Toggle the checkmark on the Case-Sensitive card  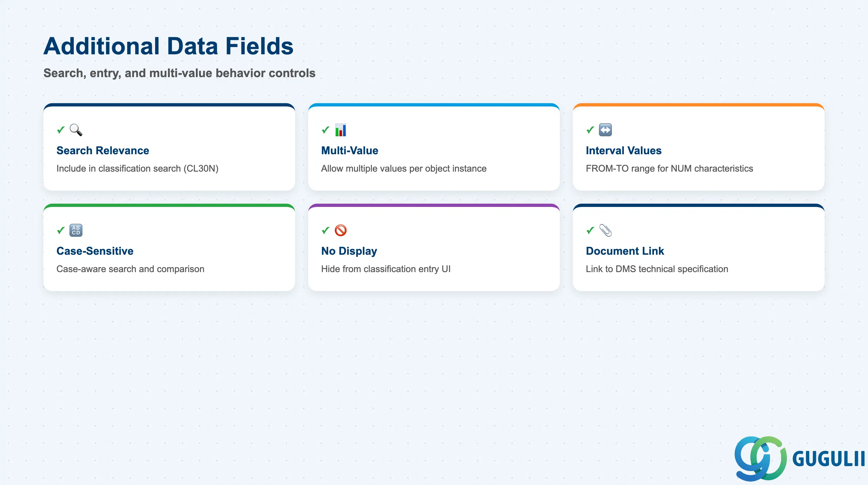coord(61,230)
